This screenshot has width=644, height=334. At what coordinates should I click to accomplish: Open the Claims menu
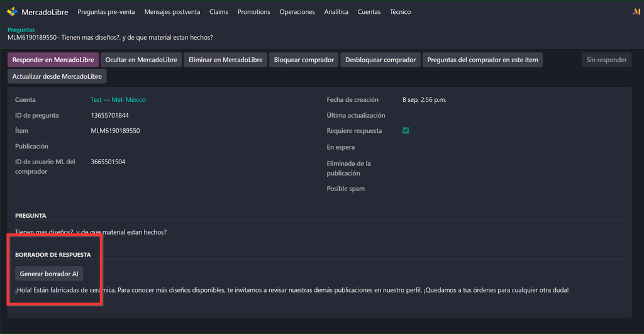218,12
